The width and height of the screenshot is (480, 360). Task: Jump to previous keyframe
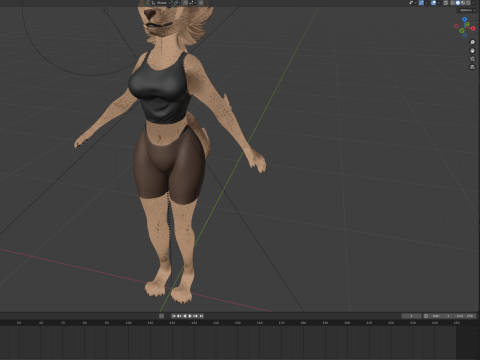click(179, 316)
